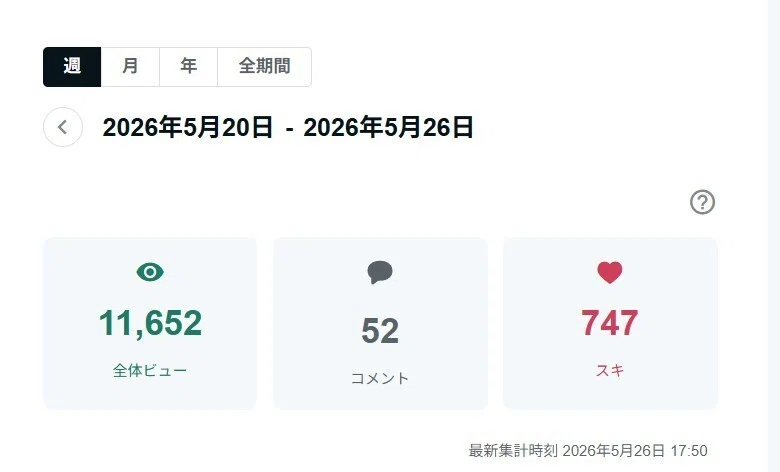Click the コメント label

click(380, 378)
